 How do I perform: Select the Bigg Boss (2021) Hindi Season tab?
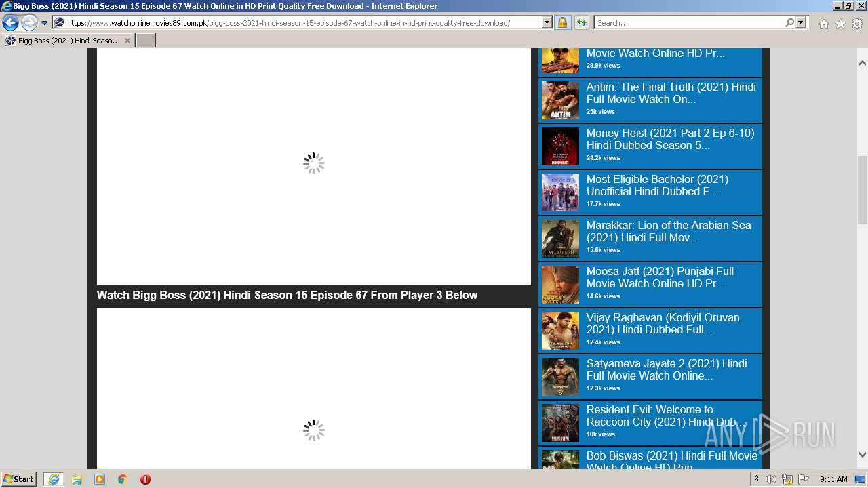pyautogui.click(x=68, y=41)
